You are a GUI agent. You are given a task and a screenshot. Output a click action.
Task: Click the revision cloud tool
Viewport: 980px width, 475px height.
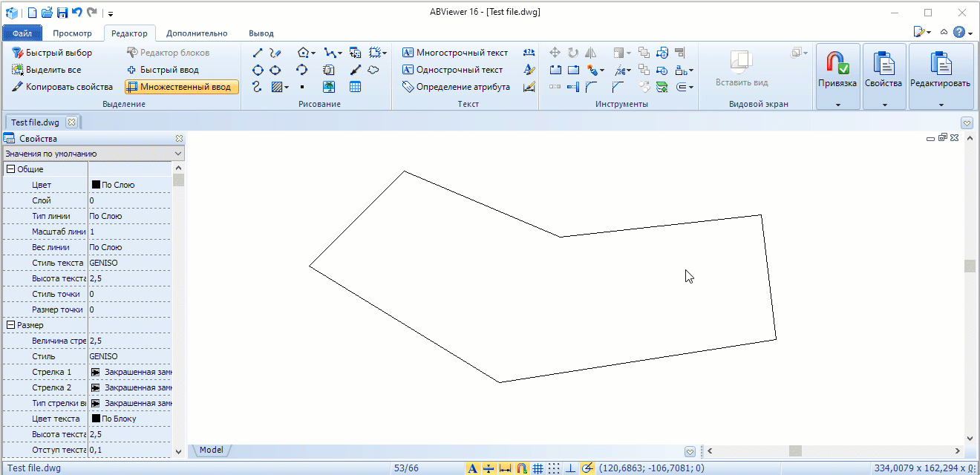374,70
